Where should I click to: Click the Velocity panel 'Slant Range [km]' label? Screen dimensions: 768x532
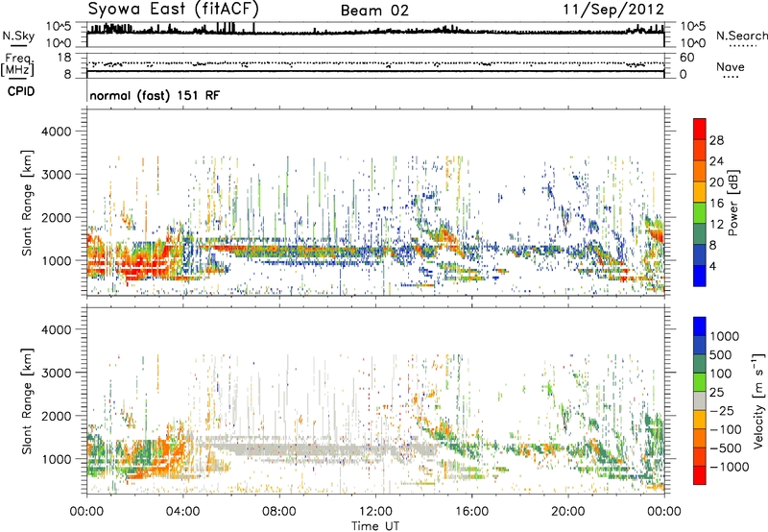click(27, 401)
